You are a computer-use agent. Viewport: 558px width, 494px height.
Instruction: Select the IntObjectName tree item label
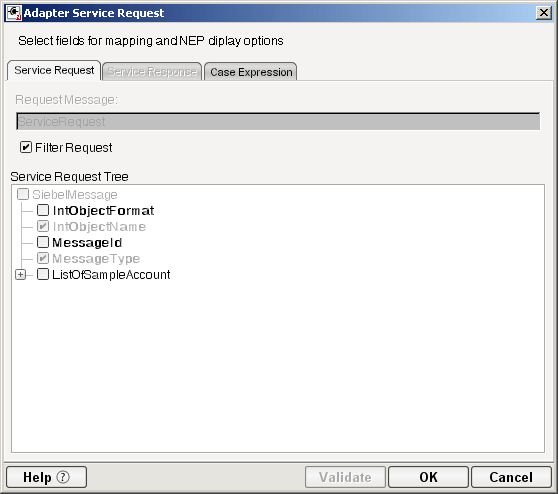[99, 227]
